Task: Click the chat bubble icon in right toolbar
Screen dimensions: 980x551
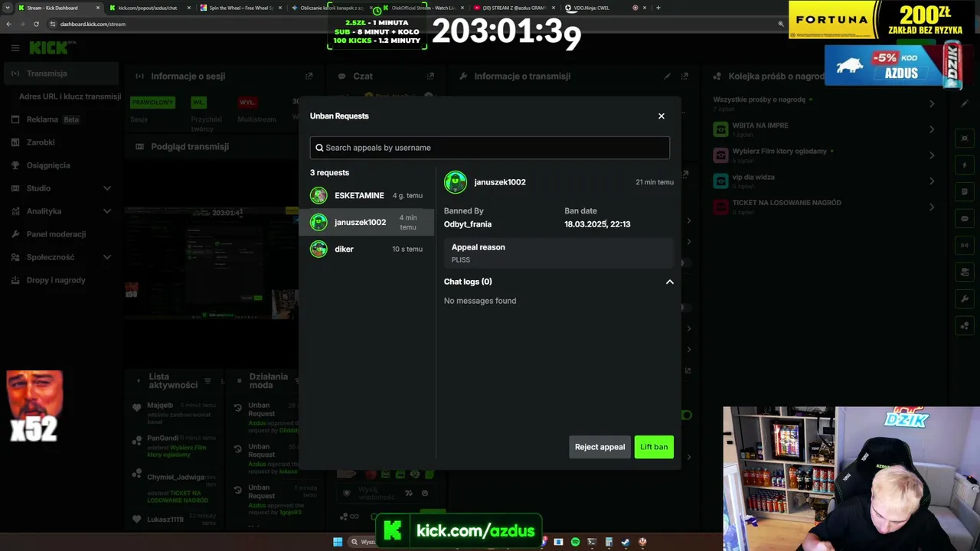Action: tap(965, 219)
